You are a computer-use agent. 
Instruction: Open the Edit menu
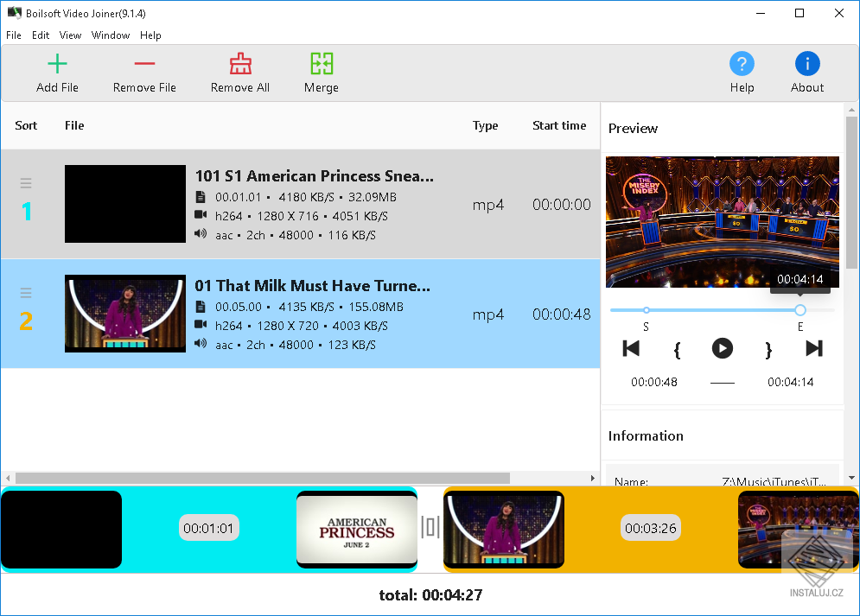coord(41,35)
